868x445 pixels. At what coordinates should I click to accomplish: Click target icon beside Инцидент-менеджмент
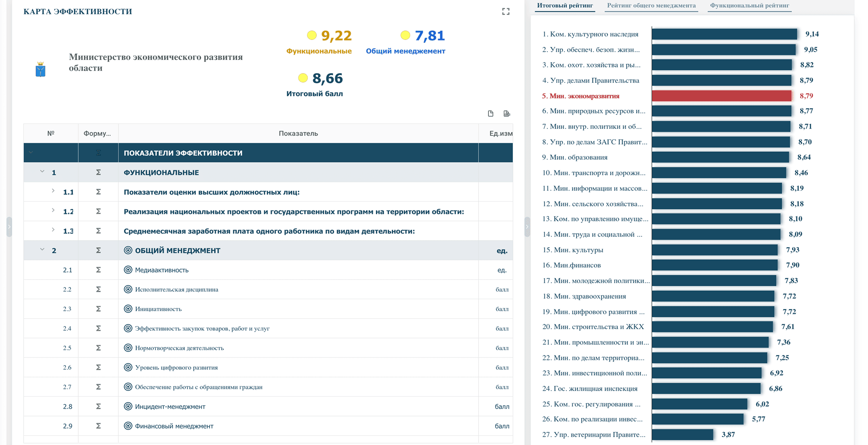point(128,406)
